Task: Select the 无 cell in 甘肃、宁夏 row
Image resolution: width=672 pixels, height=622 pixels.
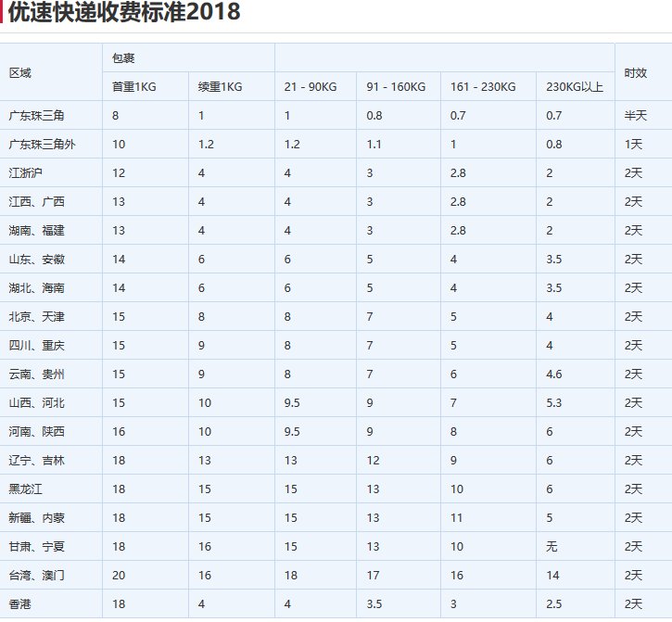Action: [x=552, y=547]
